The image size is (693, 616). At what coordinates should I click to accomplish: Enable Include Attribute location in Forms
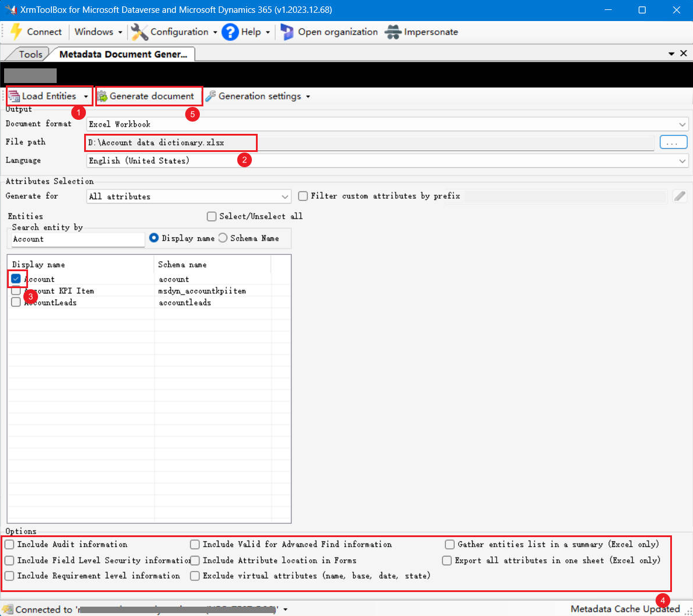(195, 560)
